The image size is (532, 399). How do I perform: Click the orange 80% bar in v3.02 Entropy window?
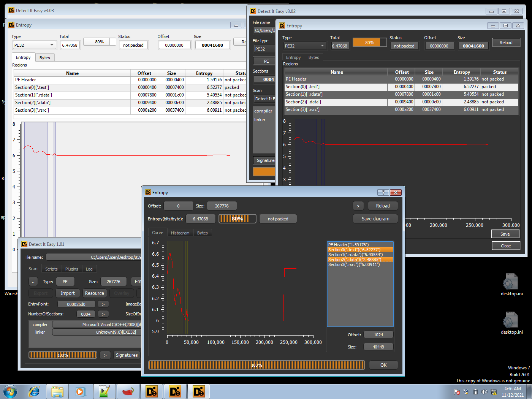[x=369, y=43]
